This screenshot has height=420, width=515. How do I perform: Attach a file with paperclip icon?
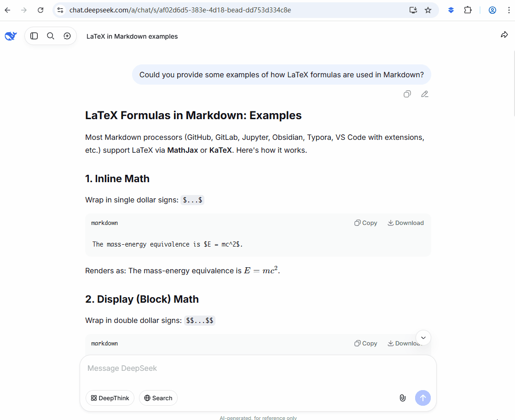(x=403, y=398)
